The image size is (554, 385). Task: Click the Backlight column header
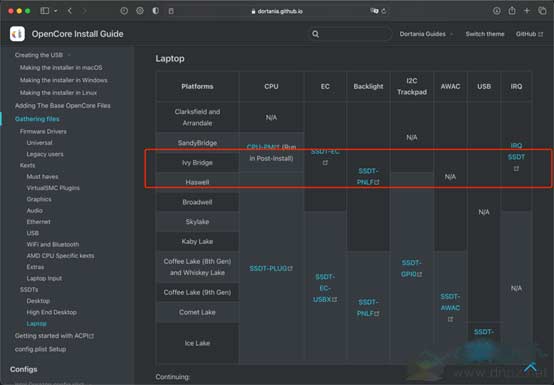click(368, 87)
